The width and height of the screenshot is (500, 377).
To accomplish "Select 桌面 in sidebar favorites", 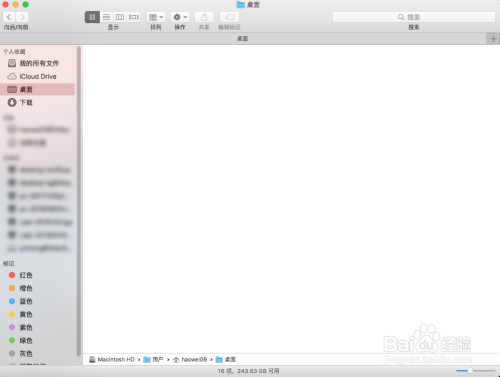I will coord(37,89).
